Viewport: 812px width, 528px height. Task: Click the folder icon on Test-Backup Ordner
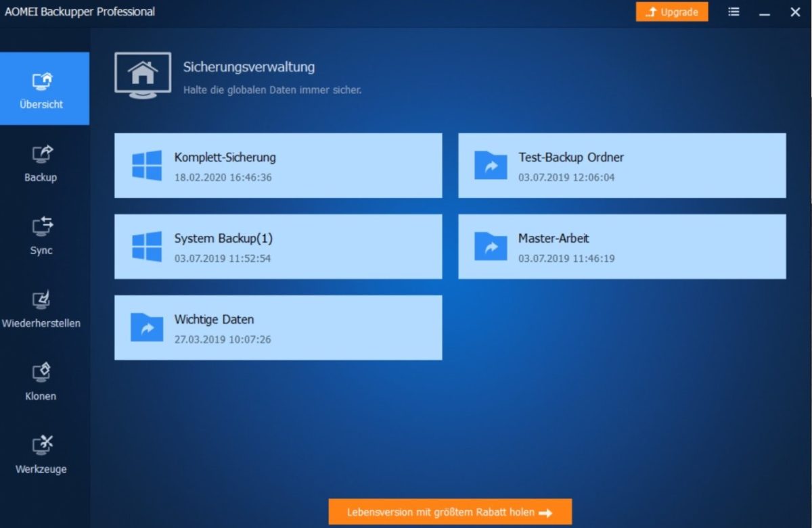click(491, 165)
